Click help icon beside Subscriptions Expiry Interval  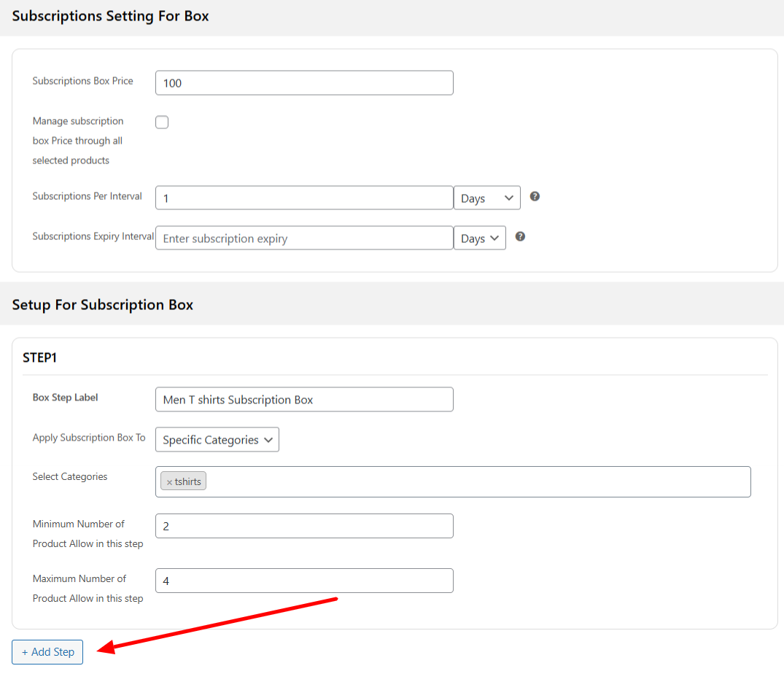point(520,237)
